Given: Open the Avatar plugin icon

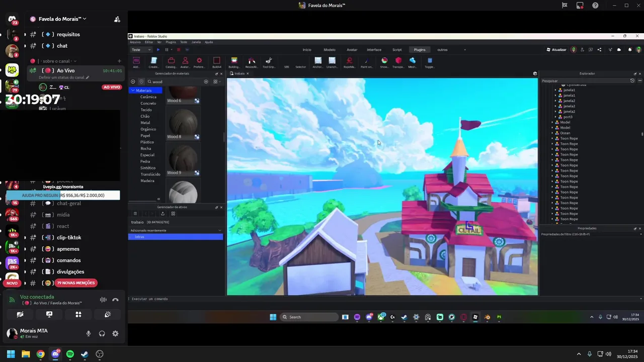Looking at the screenshot, I should point(185,62).
